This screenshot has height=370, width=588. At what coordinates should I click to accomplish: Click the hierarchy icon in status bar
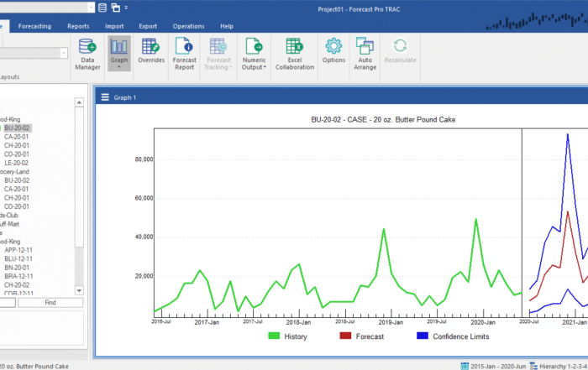(x=533, y=366)
